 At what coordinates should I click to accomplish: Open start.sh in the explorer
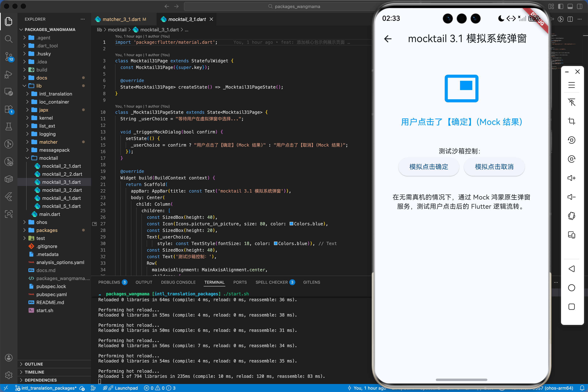pyautogui.click(x=45, y=311)
